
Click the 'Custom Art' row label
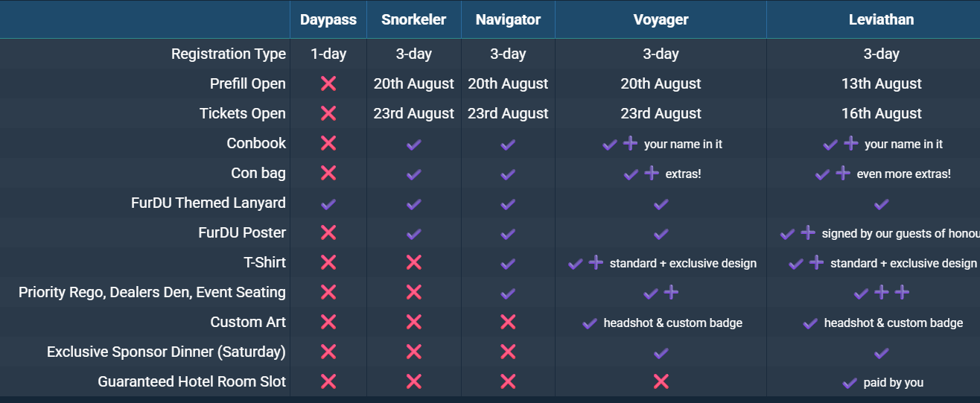(x=248, y=322)
